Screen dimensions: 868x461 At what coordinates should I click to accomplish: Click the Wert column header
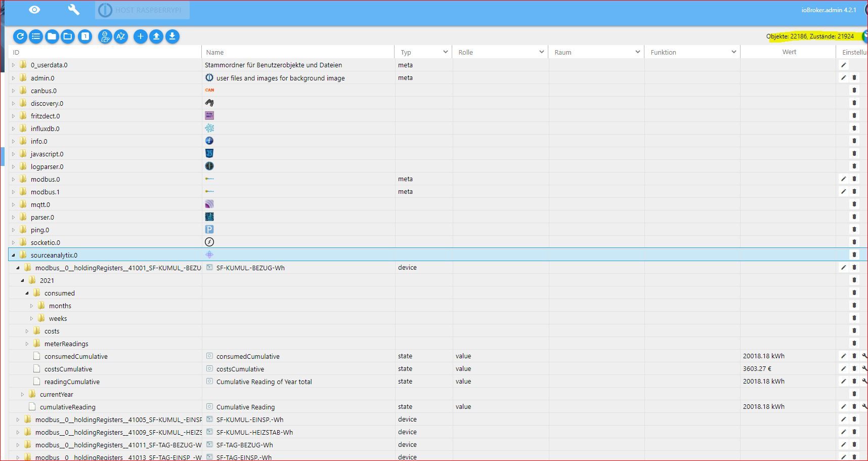tap(789, 52)
